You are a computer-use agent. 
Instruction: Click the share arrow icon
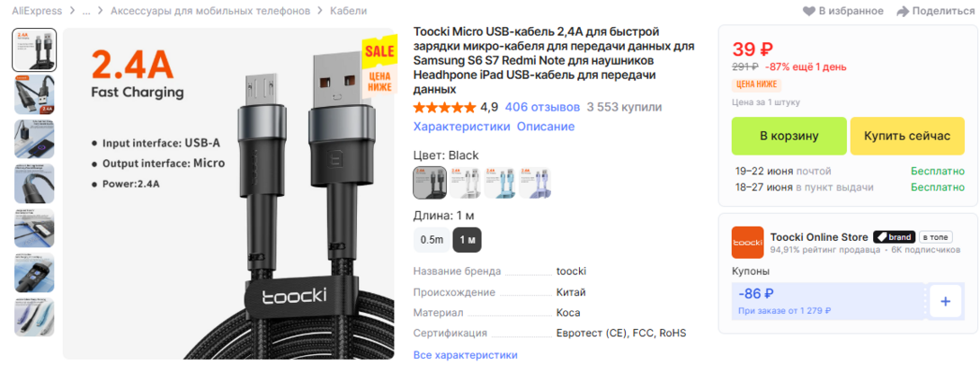click(x=903, y=12)
